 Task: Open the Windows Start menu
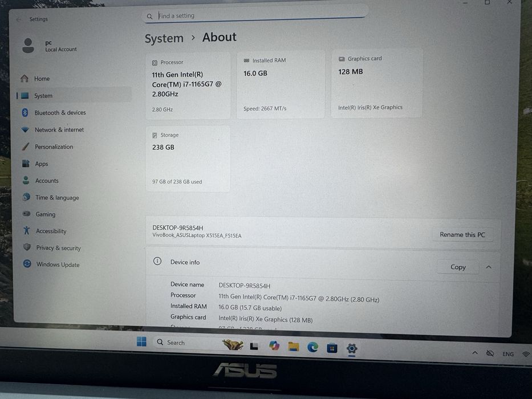point(141,341)
